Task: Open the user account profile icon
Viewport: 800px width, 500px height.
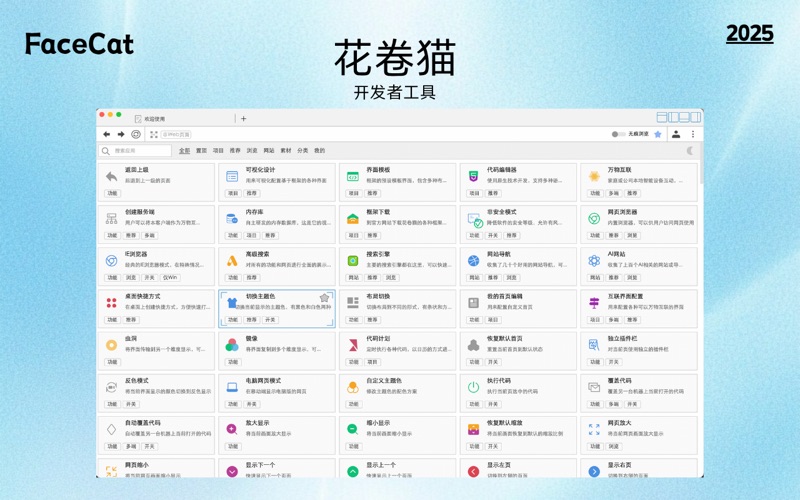Action: pyautogui.click(x=676, y=134)
